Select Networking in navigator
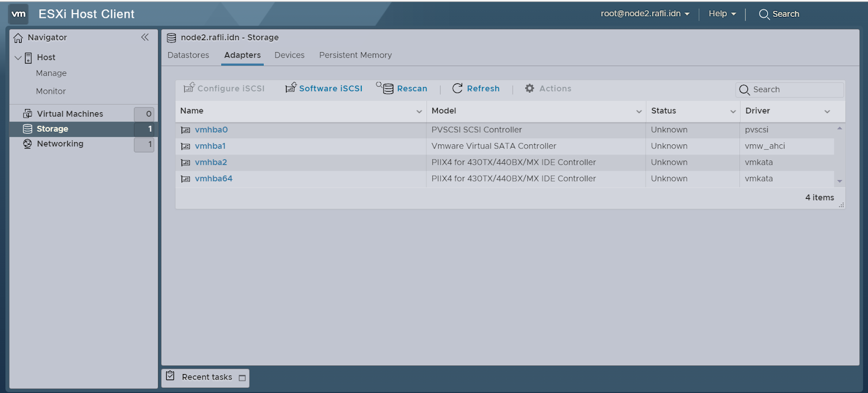The height and width of the screenshot is (393, 868). [x=60, y=144]
